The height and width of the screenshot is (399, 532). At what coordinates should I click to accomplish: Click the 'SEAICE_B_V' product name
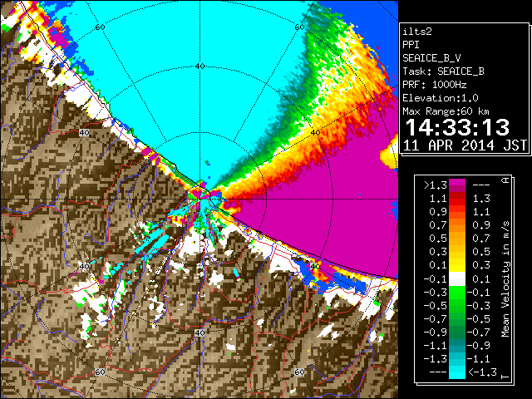[x=431, y=58]
